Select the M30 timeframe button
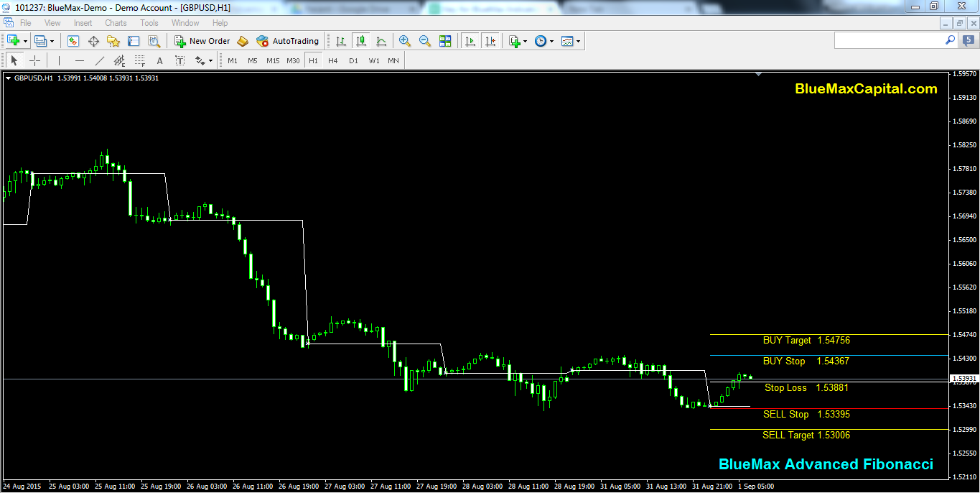This screenshot has height=493, width=980. tap(293, 60)
